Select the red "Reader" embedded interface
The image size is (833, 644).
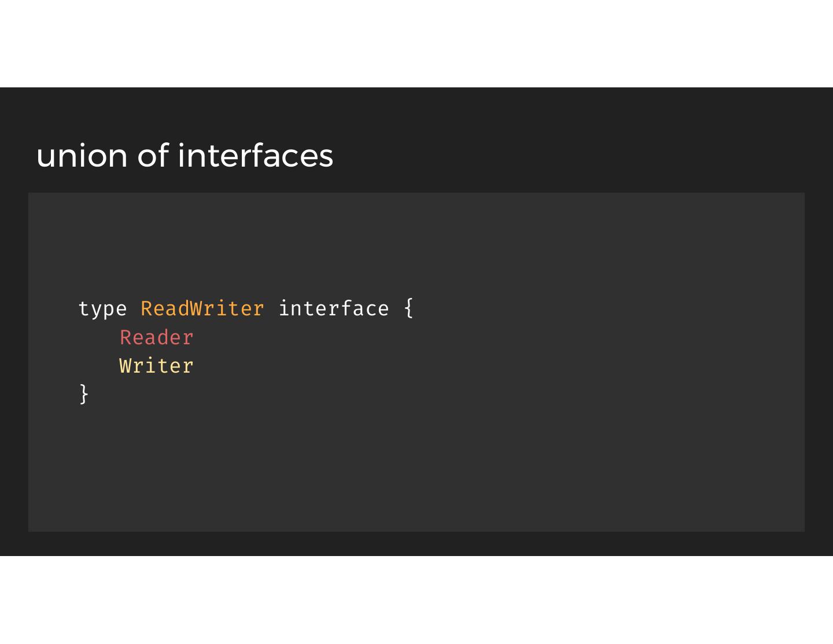156,337
